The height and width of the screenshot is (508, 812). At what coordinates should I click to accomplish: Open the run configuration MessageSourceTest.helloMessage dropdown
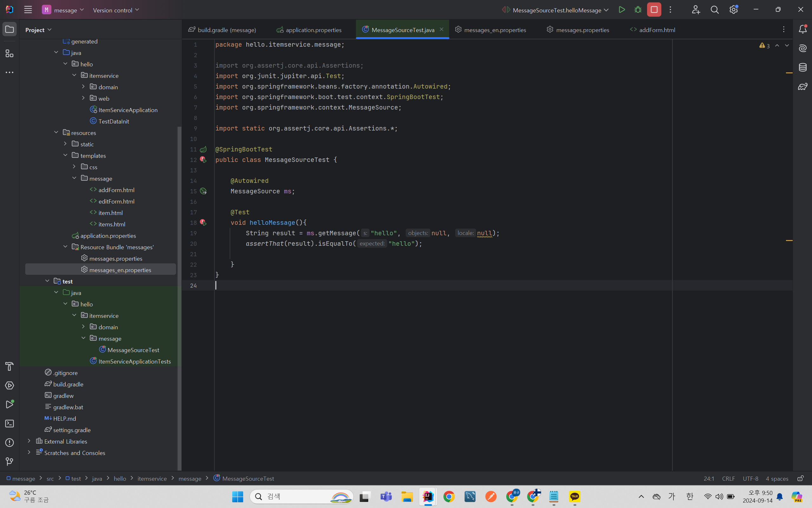click(555, 10)
